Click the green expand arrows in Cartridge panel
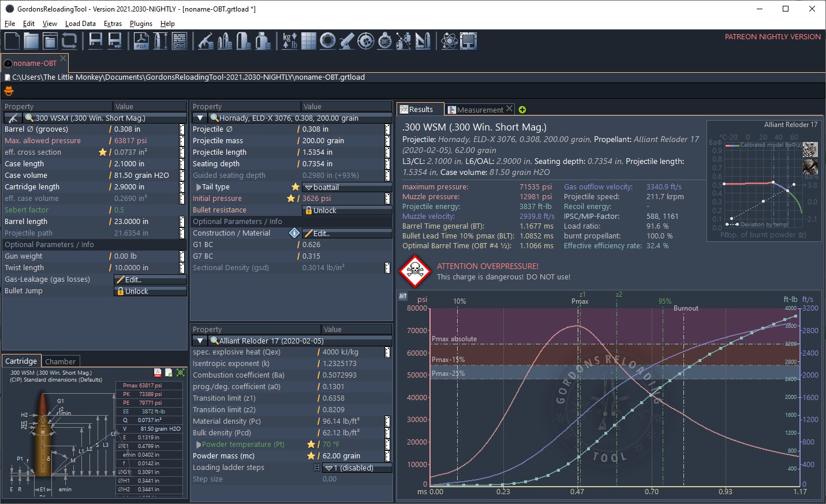826x504 pixels. [181, 373]
